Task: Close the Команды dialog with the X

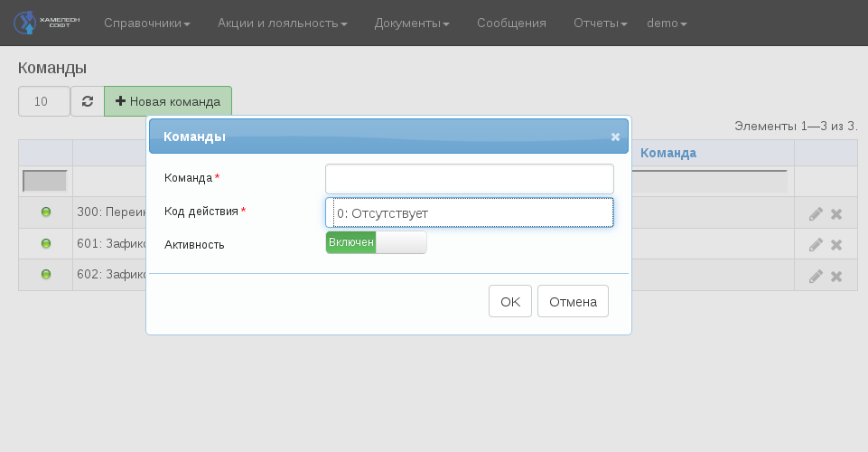Action: 615,137
